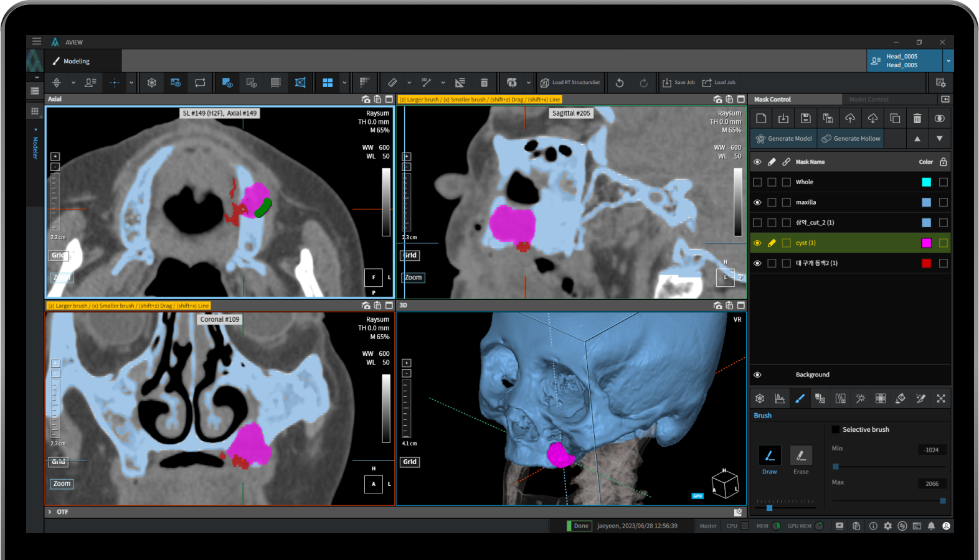Select the threshold histogram tool
Screen dimensions: 979x560
(x=780, y=398)
